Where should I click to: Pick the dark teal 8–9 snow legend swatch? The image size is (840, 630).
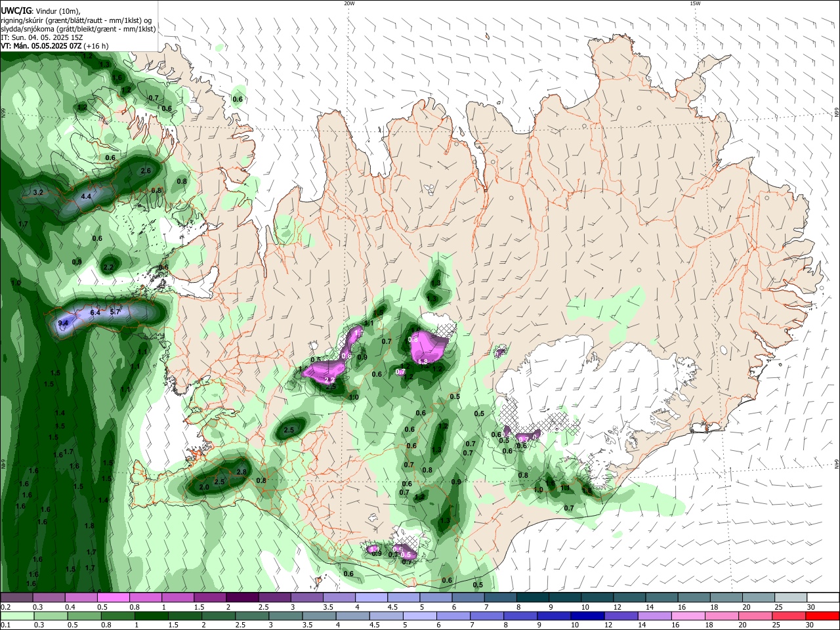pyautogui.click(x=533, y=598)
